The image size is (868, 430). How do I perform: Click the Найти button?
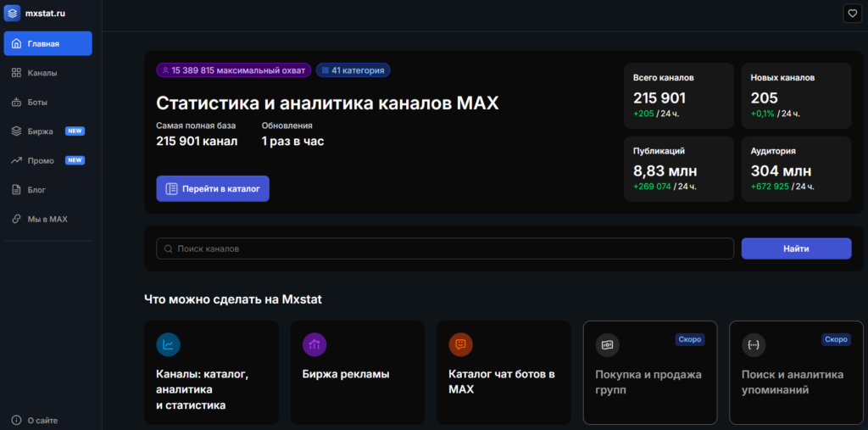coord(796,249)
